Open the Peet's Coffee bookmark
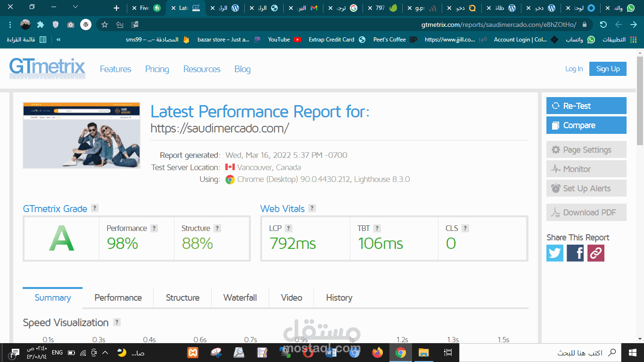Image resolution: width=644 pixels, height=362 pixels. (x=395, y=40)
